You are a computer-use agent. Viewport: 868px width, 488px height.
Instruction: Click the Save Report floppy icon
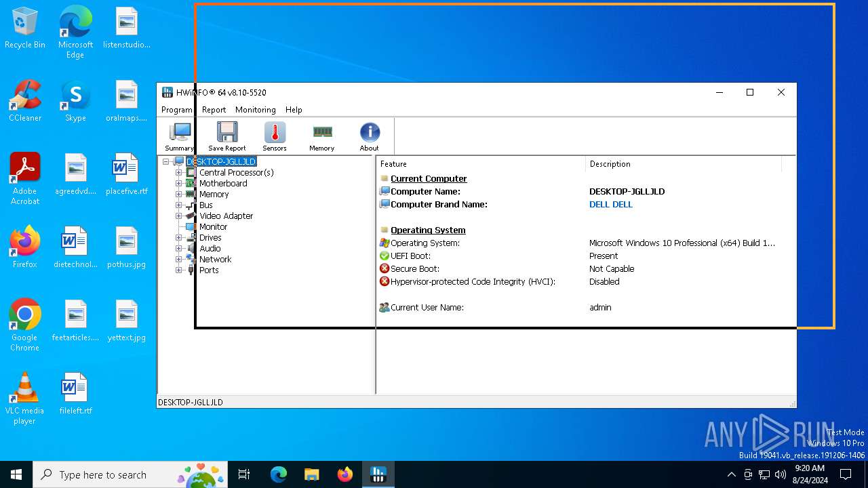click(226, 136)
